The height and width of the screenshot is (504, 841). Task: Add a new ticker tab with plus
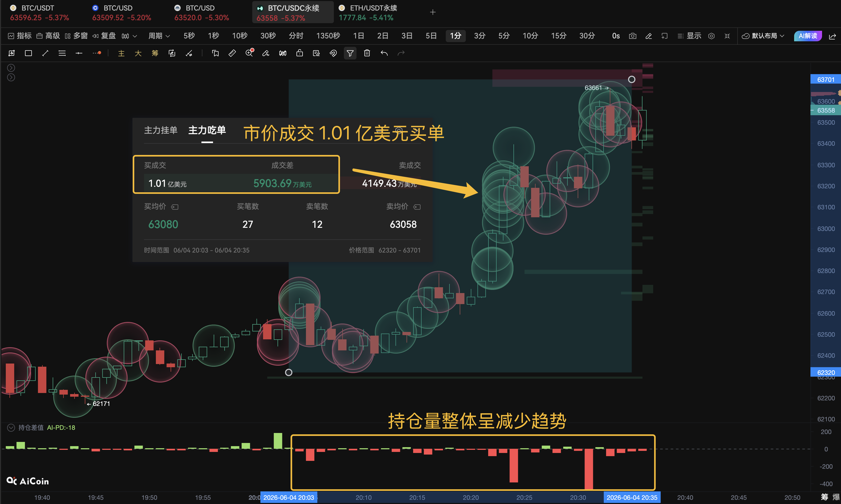pos(433,12)
